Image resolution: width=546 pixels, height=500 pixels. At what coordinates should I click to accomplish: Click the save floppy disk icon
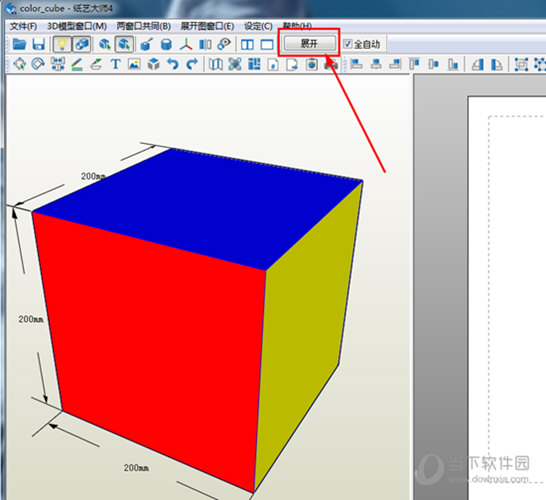[38, 44]
